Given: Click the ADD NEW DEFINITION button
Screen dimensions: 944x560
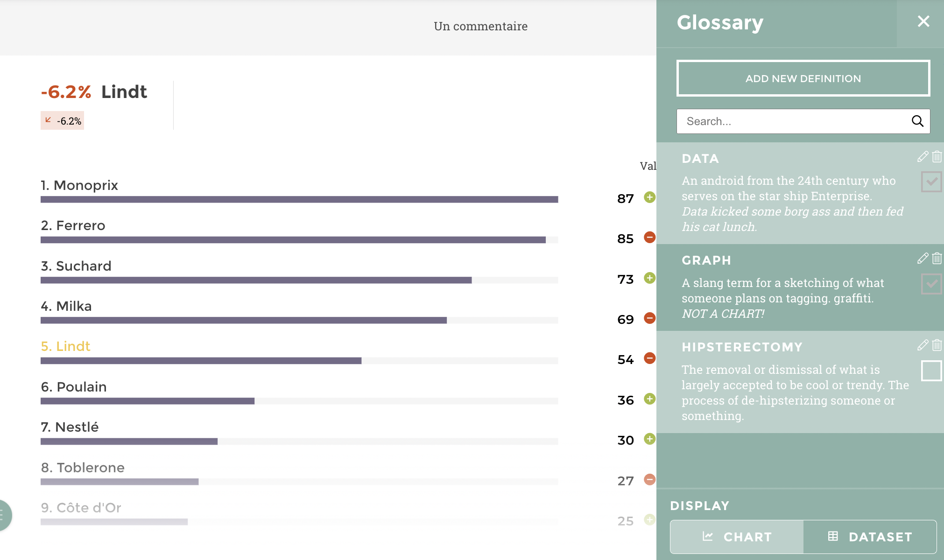Looking at the screenshot, I should point(803,78).
